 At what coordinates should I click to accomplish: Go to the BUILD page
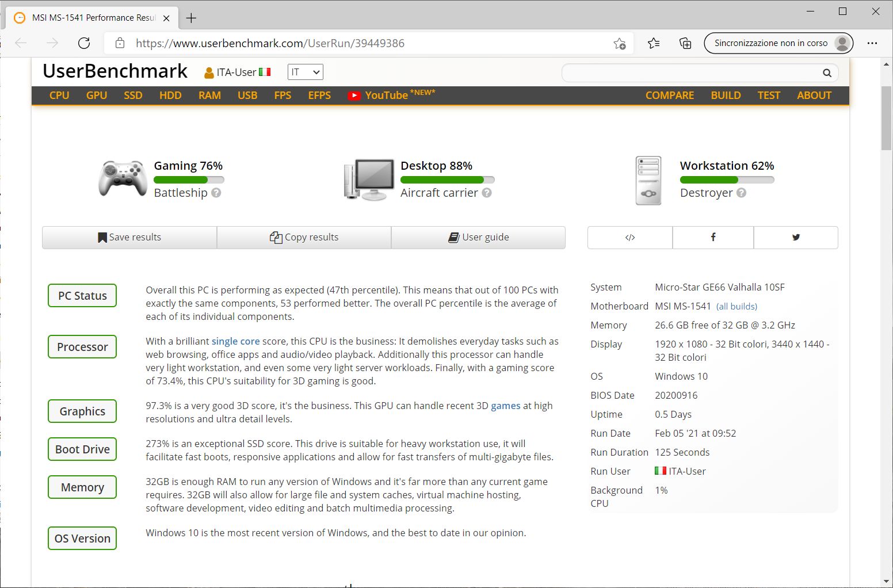point(726,96)
